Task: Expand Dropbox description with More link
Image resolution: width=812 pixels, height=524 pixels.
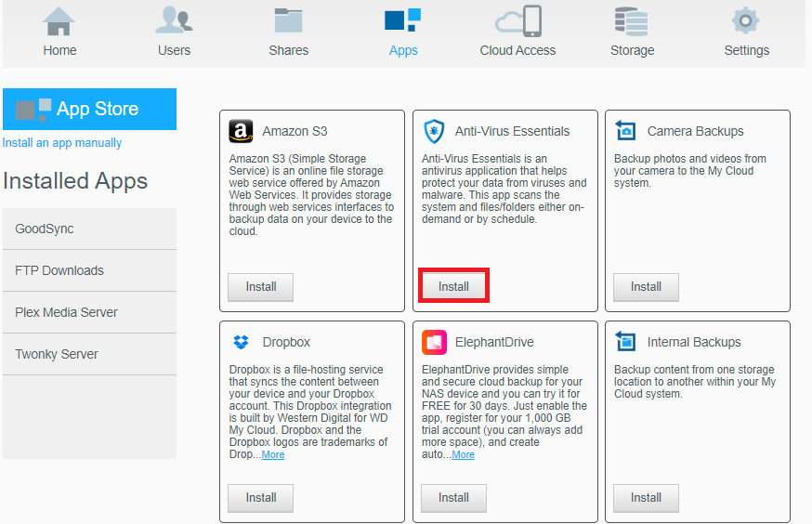Action: (273, 454)
